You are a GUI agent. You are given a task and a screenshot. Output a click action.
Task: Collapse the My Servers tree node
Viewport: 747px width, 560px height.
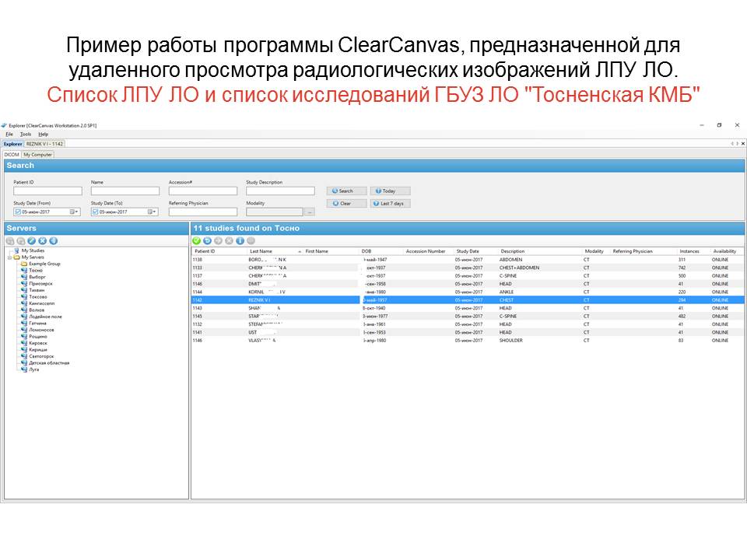pos(9,257)
